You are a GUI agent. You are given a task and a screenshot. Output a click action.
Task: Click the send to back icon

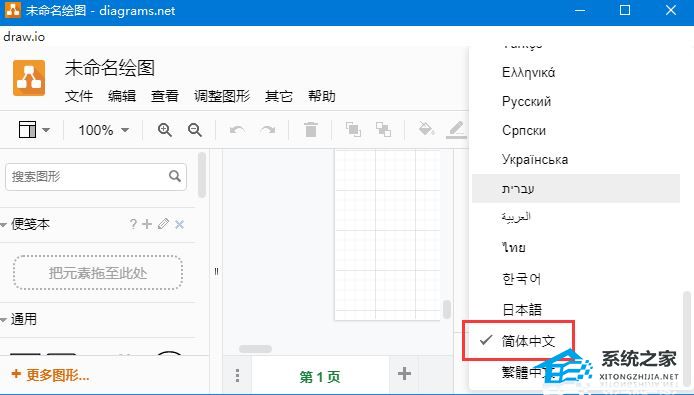383,130
